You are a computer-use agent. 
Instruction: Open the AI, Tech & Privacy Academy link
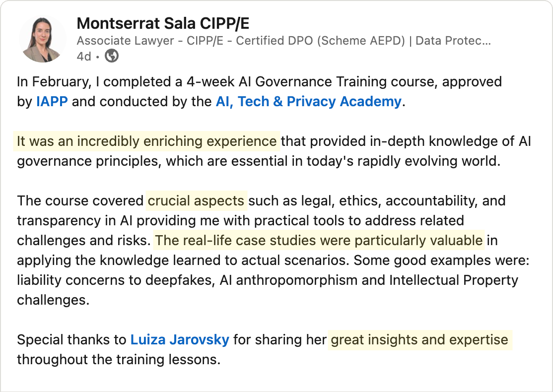click(309, 102)
